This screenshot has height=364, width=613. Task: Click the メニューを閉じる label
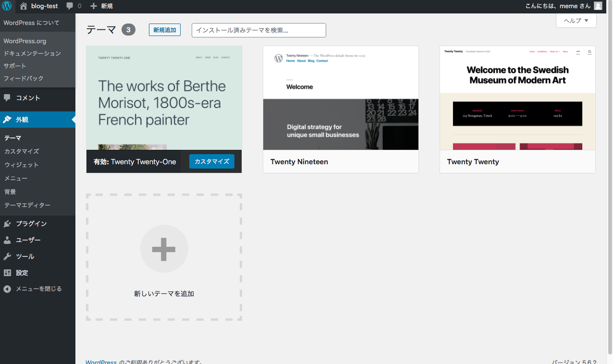39,289
